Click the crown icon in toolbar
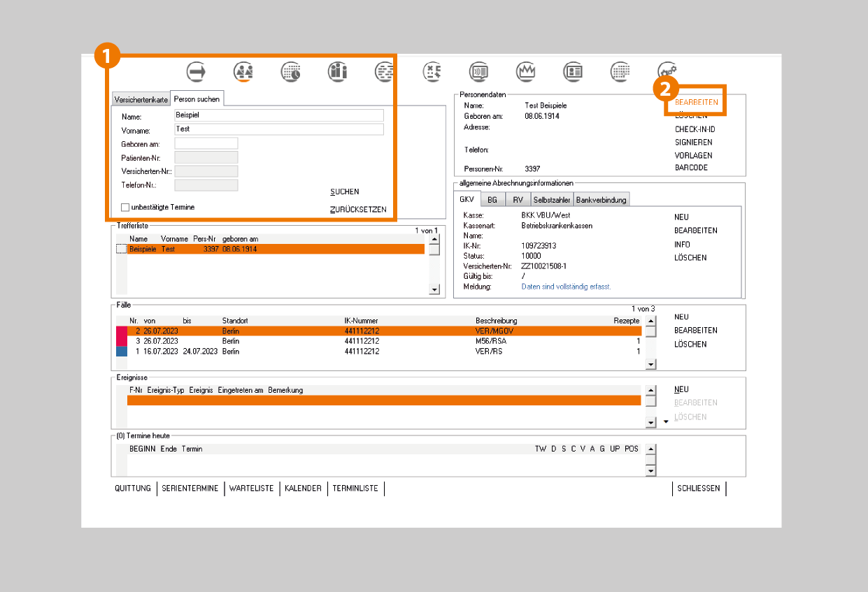The height and width of the screenshot is (592, 868). (526, 71)
